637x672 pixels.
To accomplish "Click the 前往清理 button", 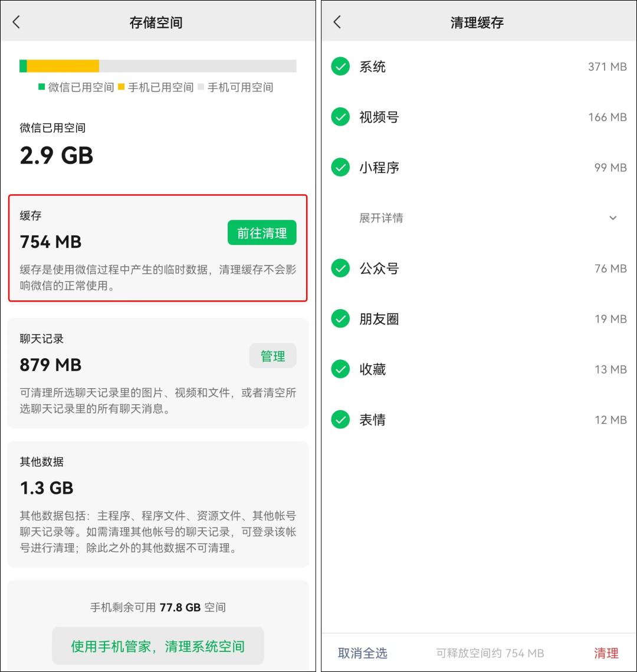I will [x=262, y=232].
